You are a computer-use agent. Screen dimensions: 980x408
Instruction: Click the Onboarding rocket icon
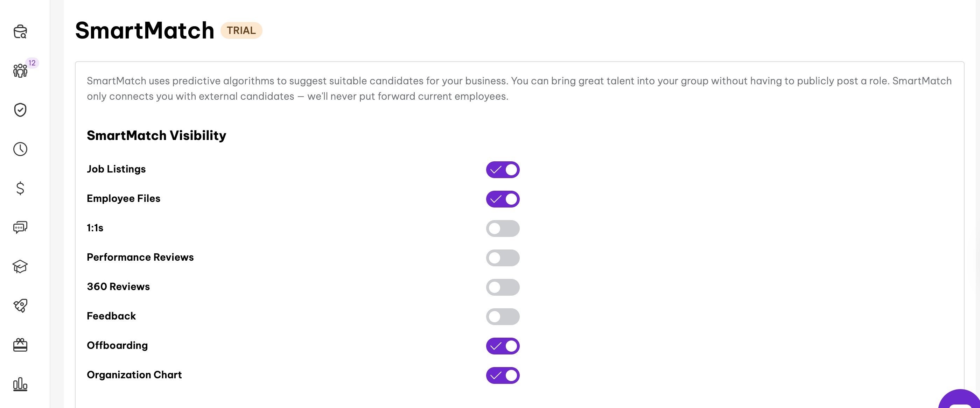[20, 306]
